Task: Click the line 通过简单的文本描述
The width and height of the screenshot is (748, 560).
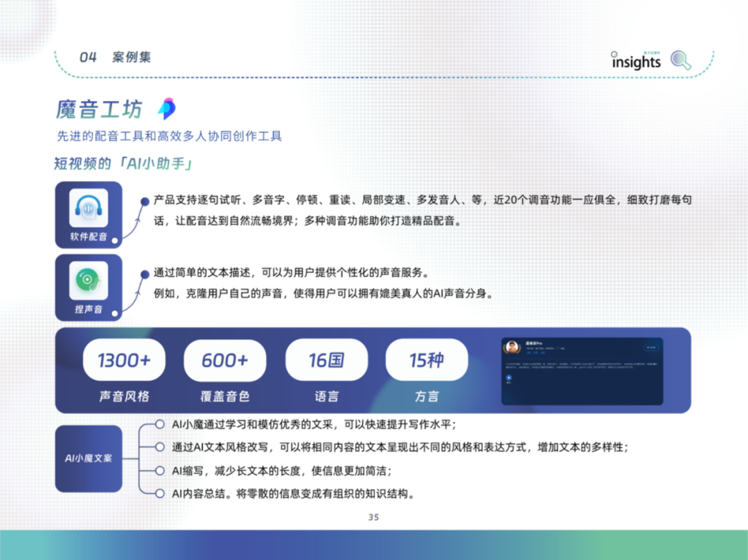Action: coord(292,273)
